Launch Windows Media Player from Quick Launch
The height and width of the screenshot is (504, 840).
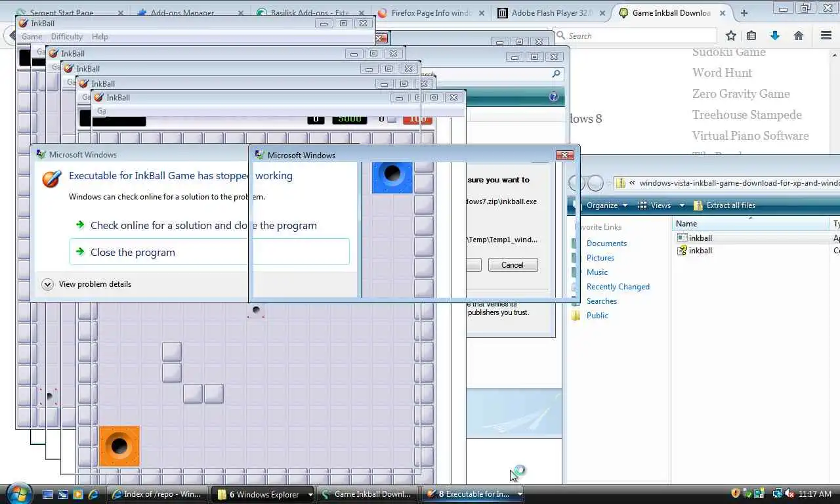(x=78, y=494)
